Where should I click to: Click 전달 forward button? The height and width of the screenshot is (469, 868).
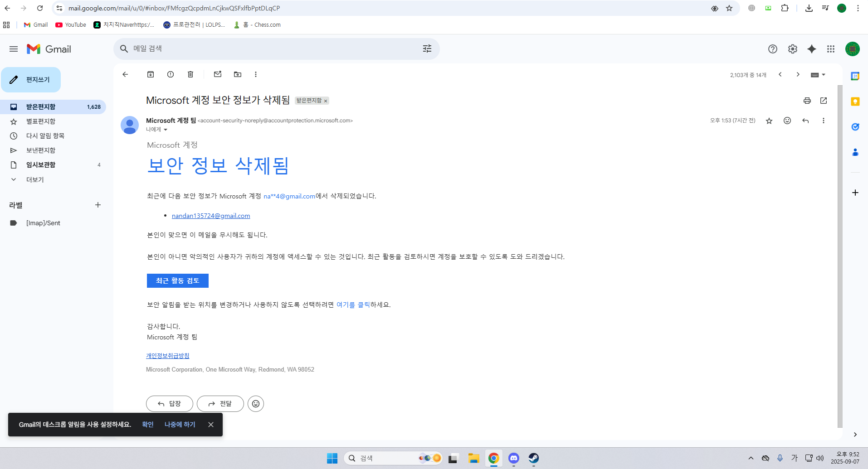click(x=220, y=404)
